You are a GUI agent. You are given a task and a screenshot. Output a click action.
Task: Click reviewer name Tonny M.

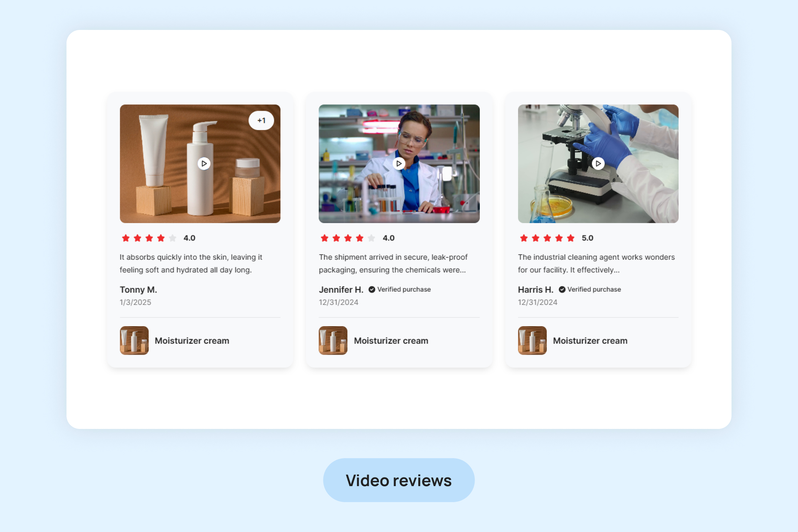point(138,290)
